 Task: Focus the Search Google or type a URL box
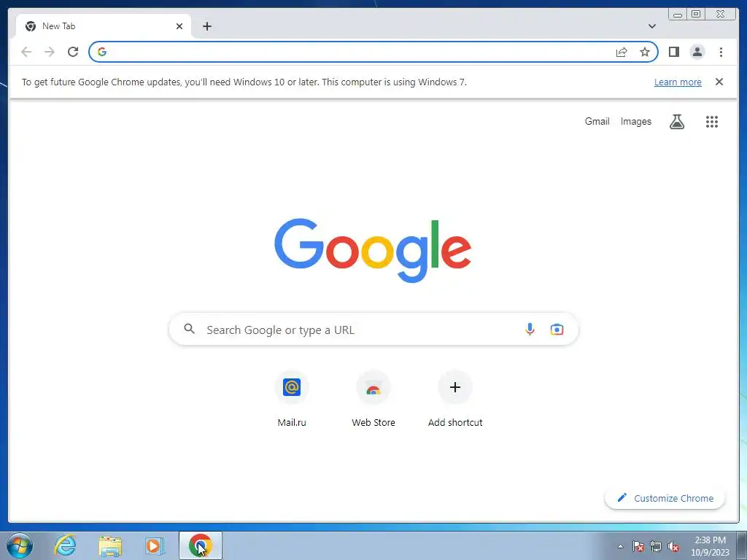tap(373, 330)
